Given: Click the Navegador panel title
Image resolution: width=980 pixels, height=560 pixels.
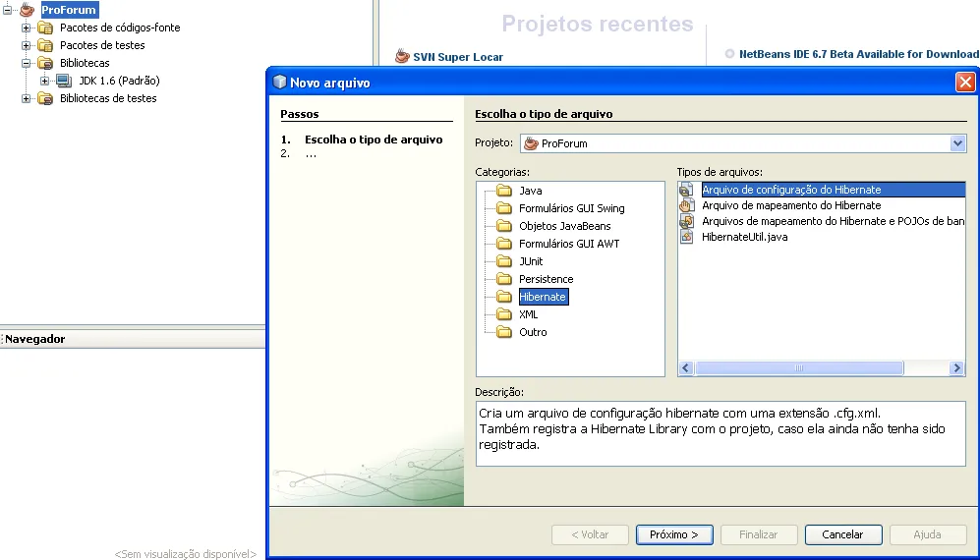Looking at the screenshot, I should coord(35,339).
